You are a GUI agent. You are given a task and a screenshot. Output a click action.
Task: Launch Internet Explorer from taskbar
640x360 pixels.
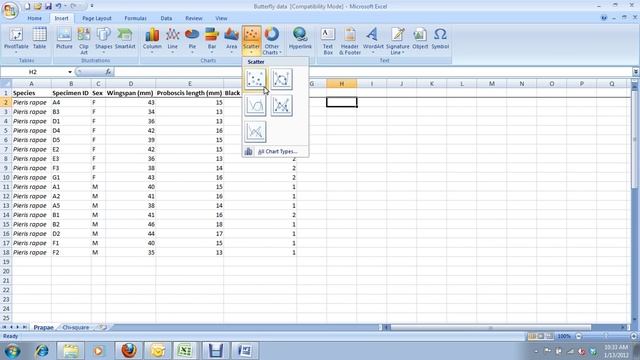click(x=42, y=351)
